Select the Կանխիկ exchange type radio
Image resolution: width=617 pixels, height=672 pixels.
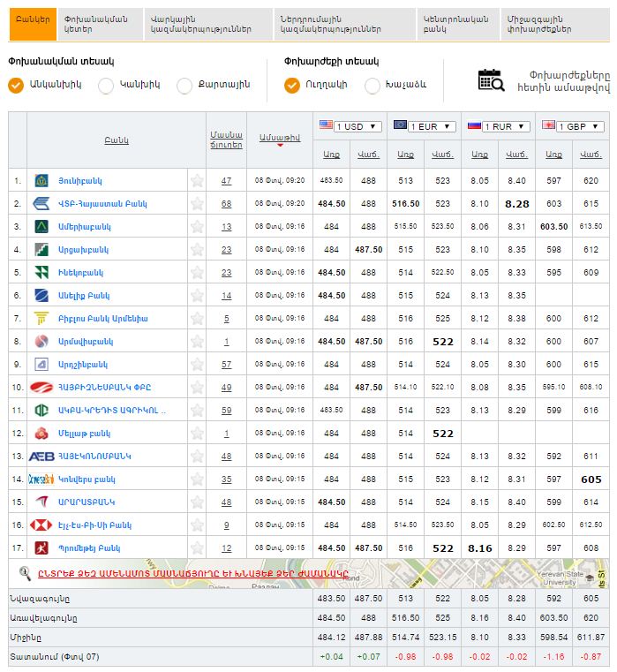tap(106, 86)
